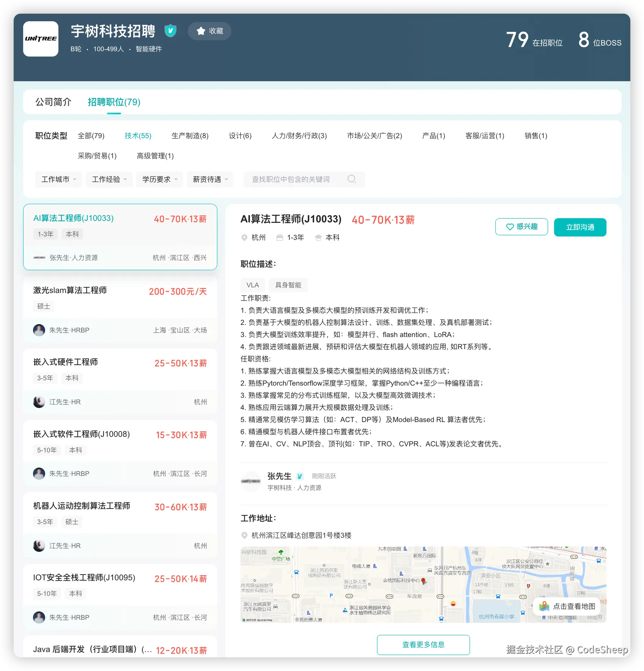Image resolution: width=644 pixels, height=671 pixels.
Task: Click the search magnifier icon in keyword field
Action: 352,179
